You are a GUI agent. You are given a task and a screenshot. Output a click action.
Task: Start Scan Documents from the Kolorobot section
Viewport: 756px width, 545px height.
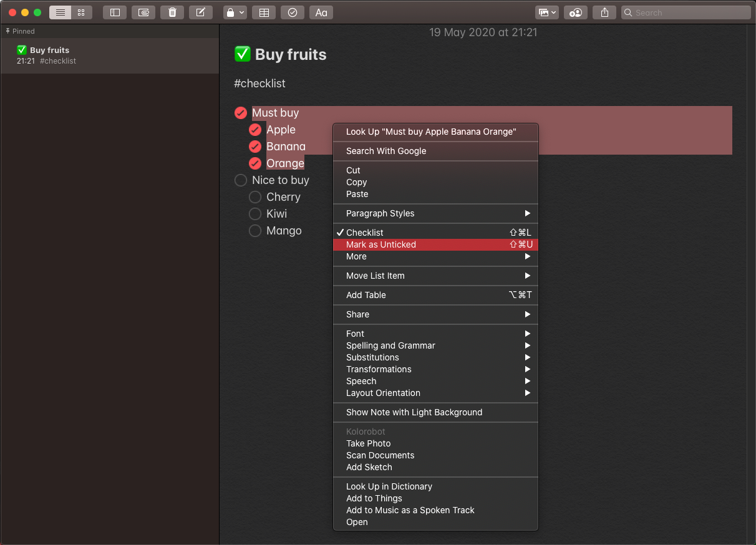435,455
